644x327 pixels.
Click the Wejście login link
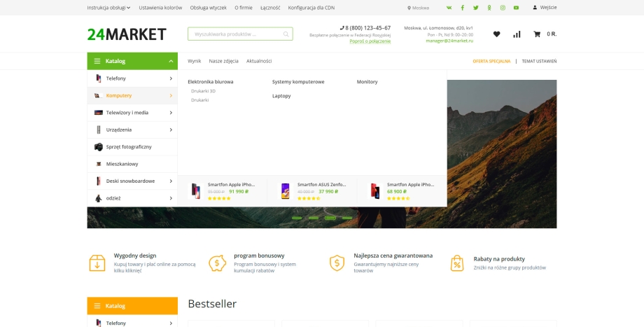pyautogui.click(x=545, y=8)
